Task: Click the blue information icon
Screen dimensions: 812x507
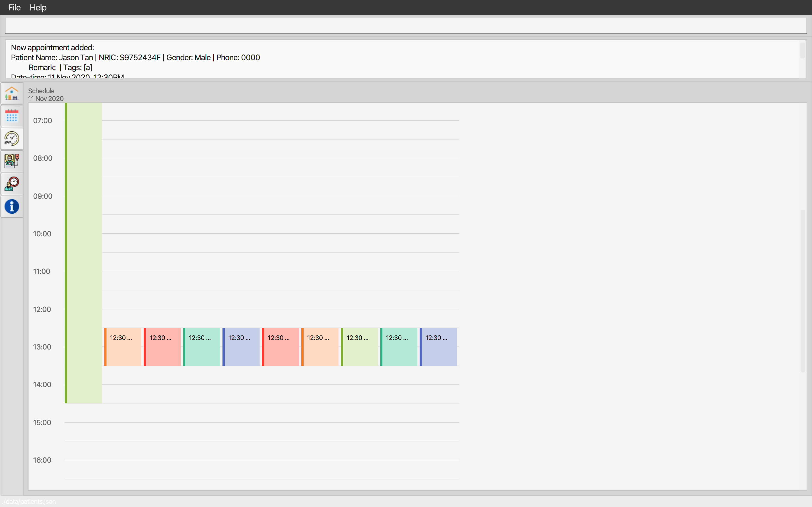Action: [x=12, y=207]
